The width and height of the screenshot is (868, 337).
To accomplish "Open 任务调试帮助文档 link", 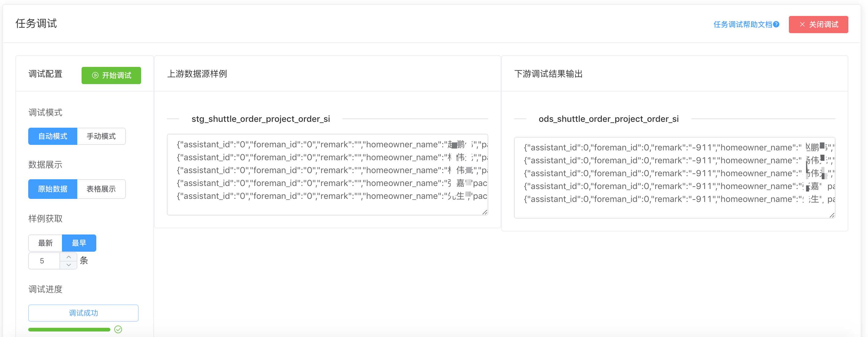I will click(742, 24).
